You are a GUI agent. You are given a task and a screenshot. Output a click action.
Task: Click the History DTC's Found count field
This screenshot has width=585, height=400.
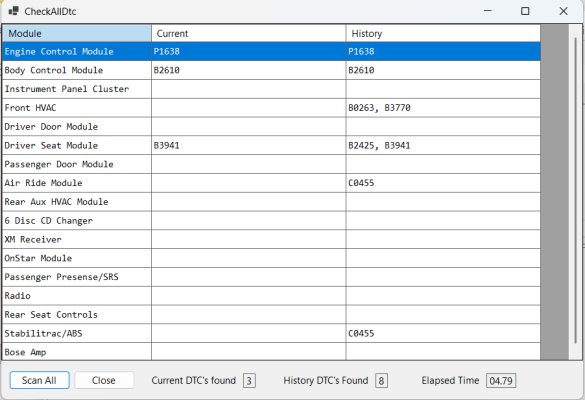click(381, 381)
